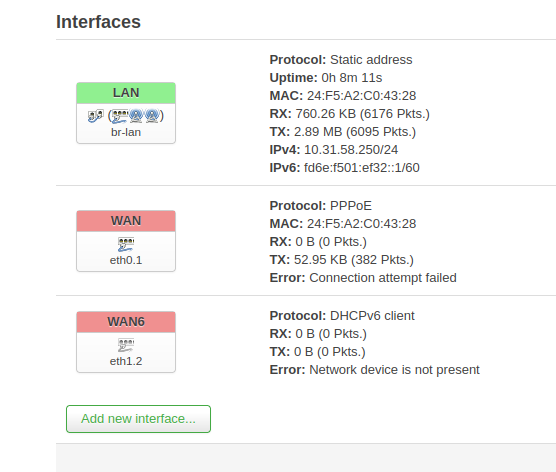Screen dimensions: 556x472
Task: Click the eth1.2 device label
Action: click(x=126, y=361)
